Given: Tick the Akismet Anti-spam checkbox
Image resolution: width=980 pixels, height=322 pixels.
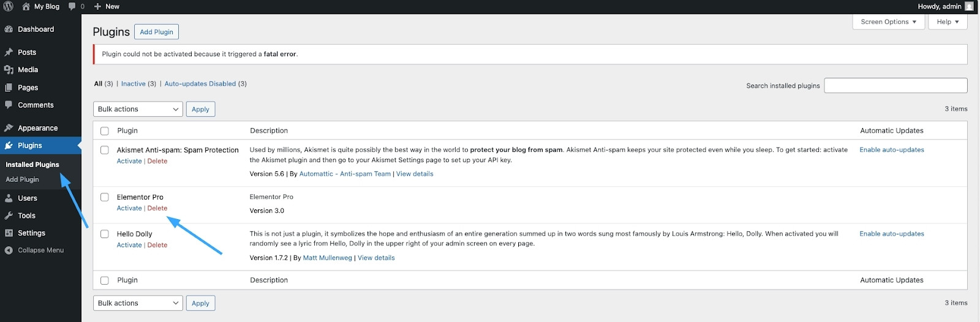Looking at the screenshot, I should [x=105, y=150].
